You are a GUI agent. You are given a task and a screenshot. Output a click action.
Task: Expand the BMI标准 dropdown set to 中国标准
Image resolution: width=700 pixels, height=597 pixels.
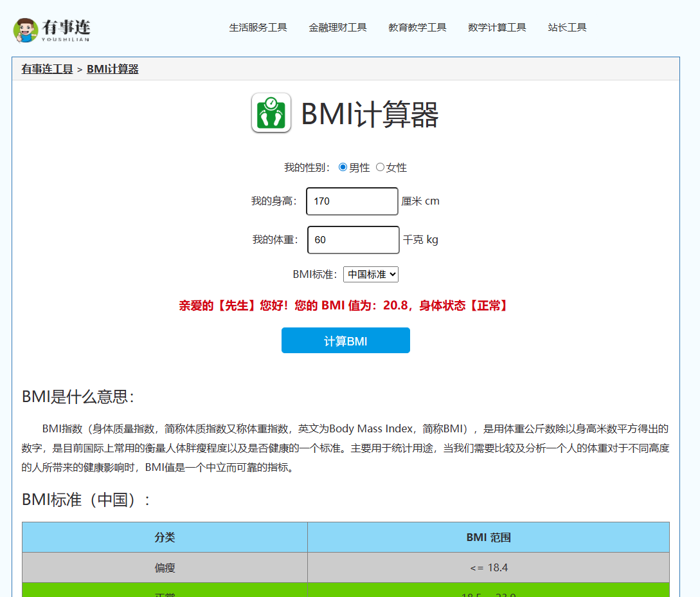(371, 274)
